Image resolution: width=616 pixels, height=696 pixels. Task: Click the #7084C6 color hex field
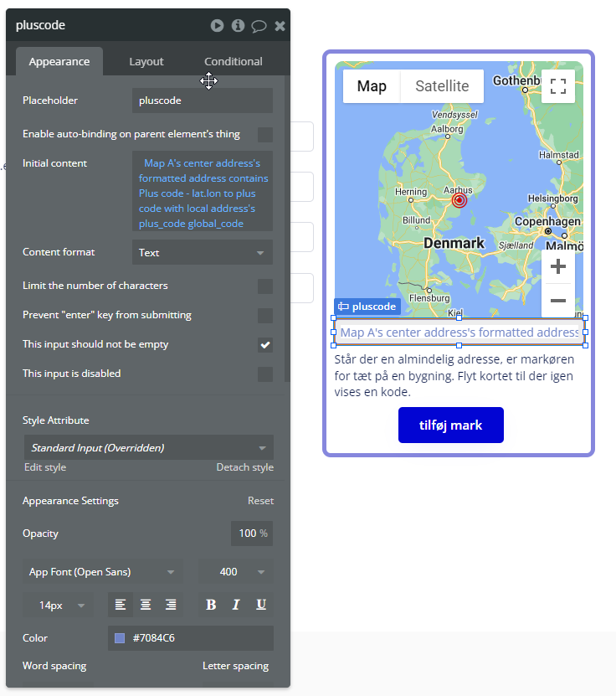pos(191,638)
